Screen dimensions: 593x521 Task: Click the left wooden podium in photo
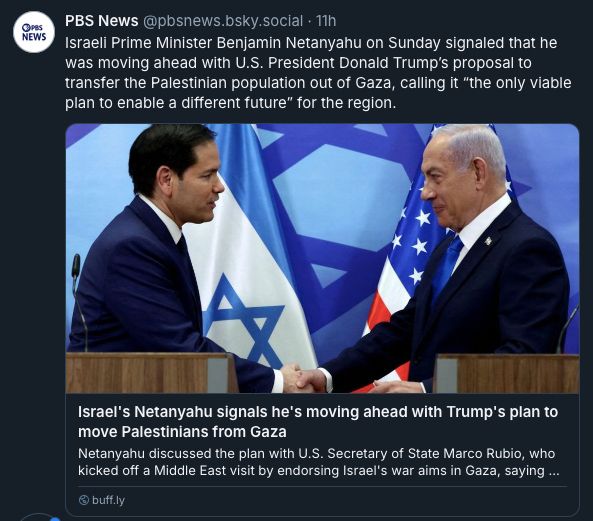click(149, 373)
